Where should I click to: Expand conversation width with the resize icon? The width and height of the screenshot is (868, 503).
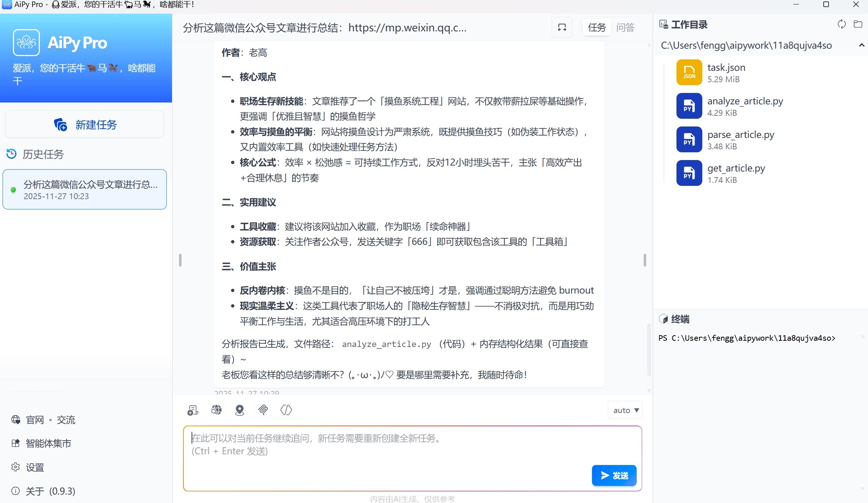coord(562,27)
